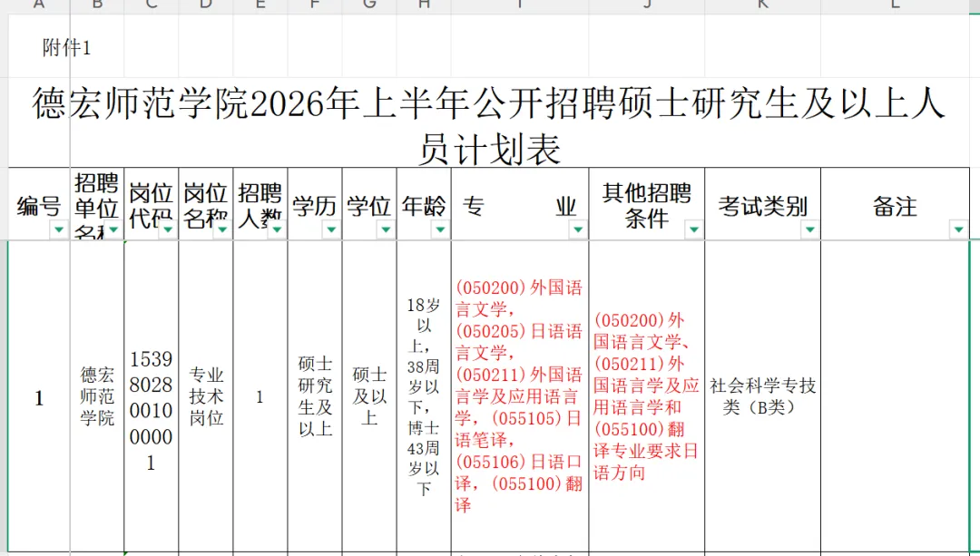The image size is (980, 556).
Task: Select the 德宏师范学院 unit name cell
Action: (x=97, y=396)
